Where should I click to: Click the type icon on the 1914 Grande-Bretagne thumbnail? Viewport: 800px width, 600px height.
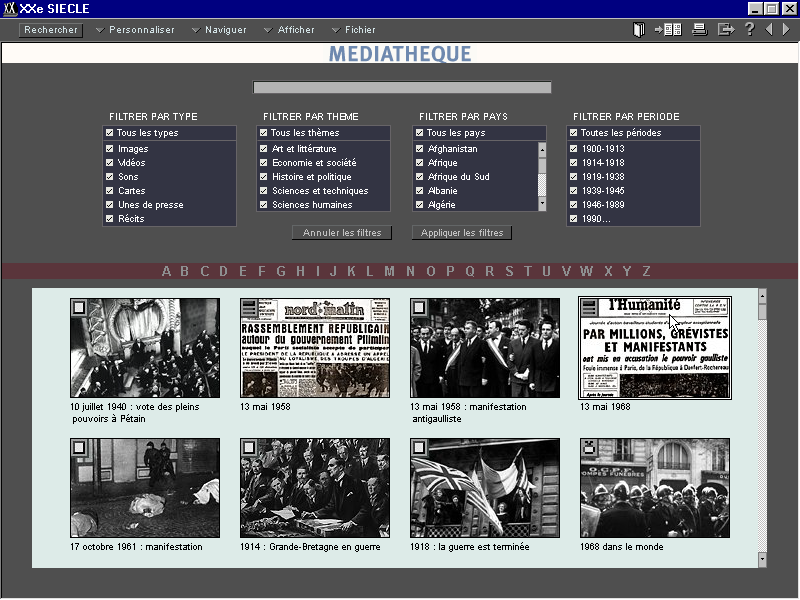point(249,447)
